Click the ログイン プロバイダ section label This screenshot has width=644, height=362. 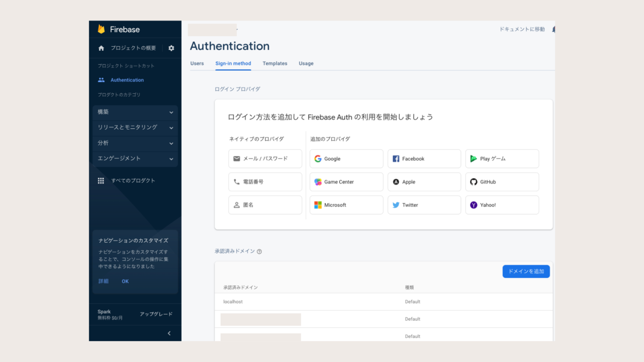pyautogui.click(x=237, y=89)
